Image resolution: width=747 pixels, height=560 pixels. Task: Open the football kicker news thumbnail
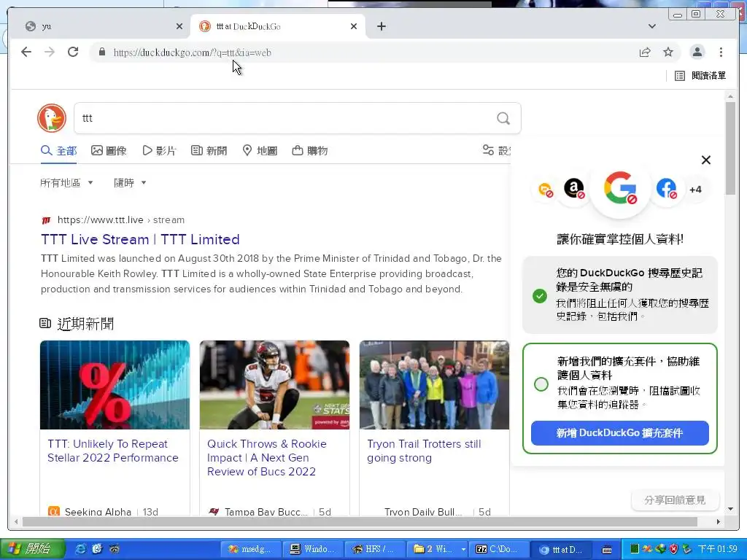274,385
